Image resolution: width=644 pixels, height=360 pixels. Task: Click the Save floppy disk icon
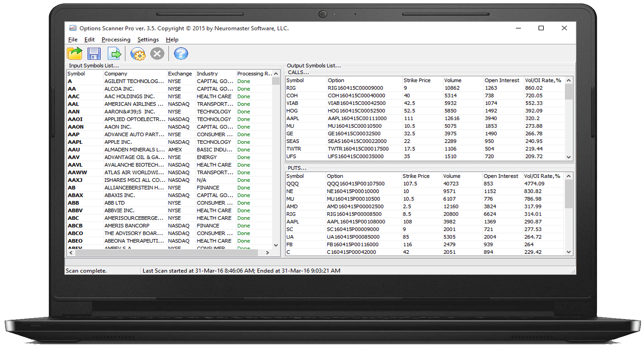(94, 53)
